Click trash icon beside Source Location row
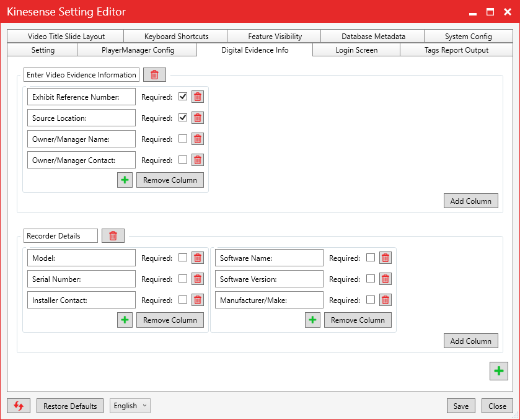This screenshot has width=520, height=420. [197, 118]
